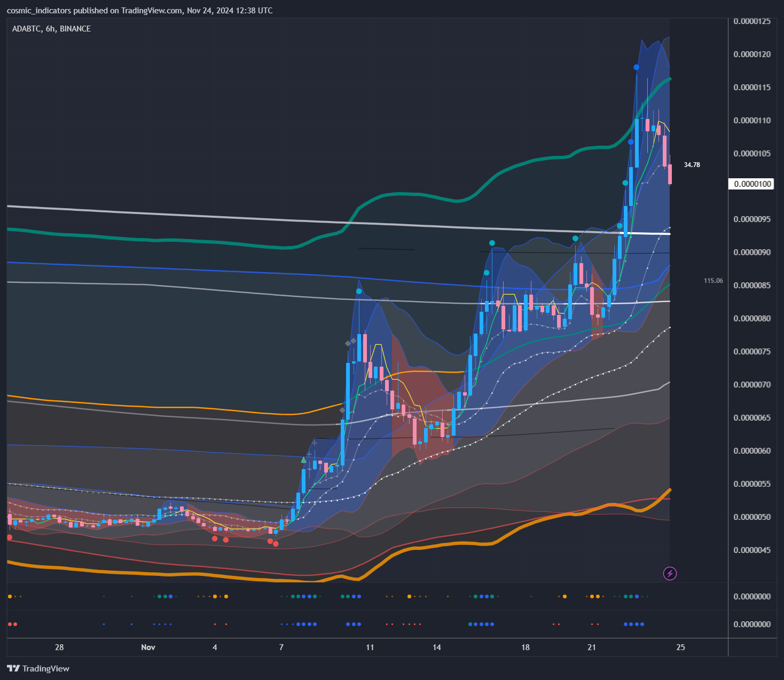Select the highlighted 0.0000100 current price label
This screenshot has height=680, width=784.
pyautogui.click(x=751, y=184)
